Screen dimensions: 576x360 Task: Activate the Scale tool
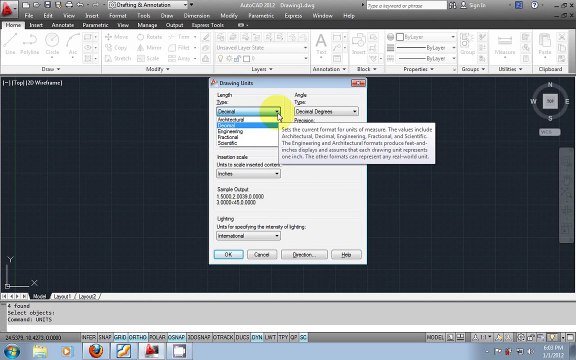pyautogui.click(x=148, y=58)
